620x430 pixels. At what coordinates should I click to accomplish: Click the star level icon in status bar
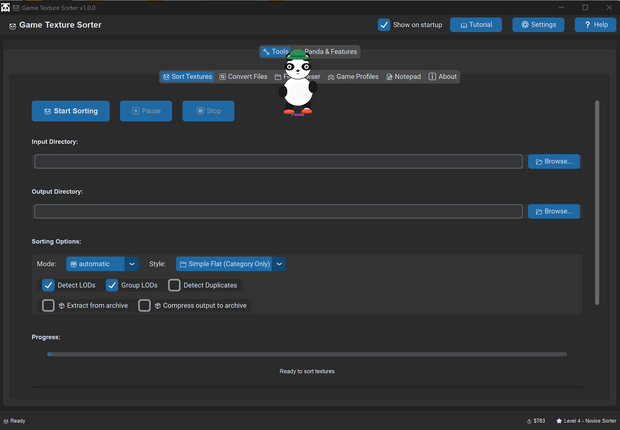[559, 421]
